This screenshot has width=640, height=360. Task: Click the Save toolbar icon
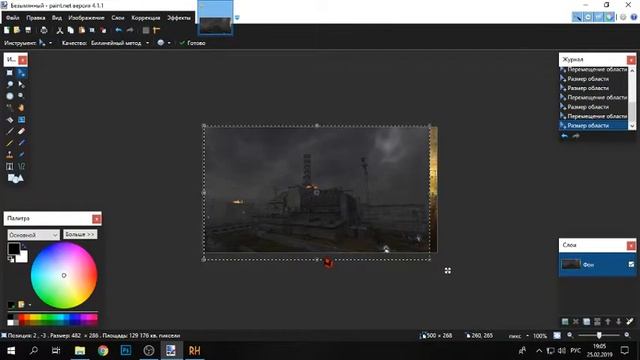pos(28,30)
